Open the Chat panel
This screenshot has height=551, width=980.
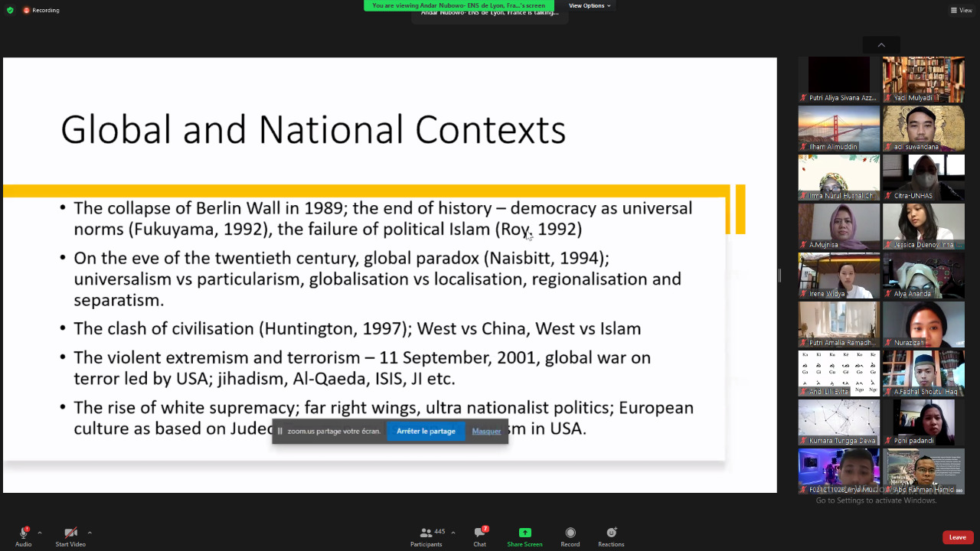click(479, 533)
